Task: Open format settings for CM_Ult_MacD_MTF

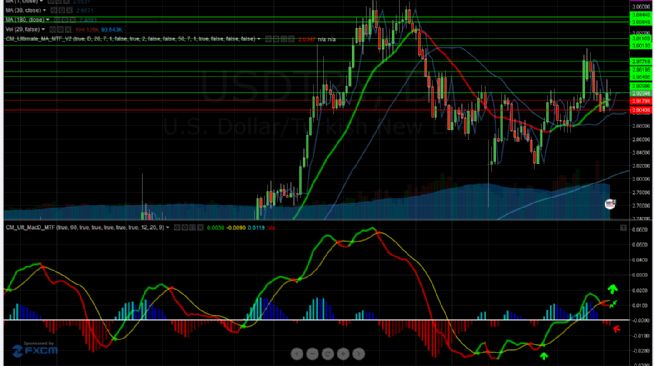Action: pos(184,228)
